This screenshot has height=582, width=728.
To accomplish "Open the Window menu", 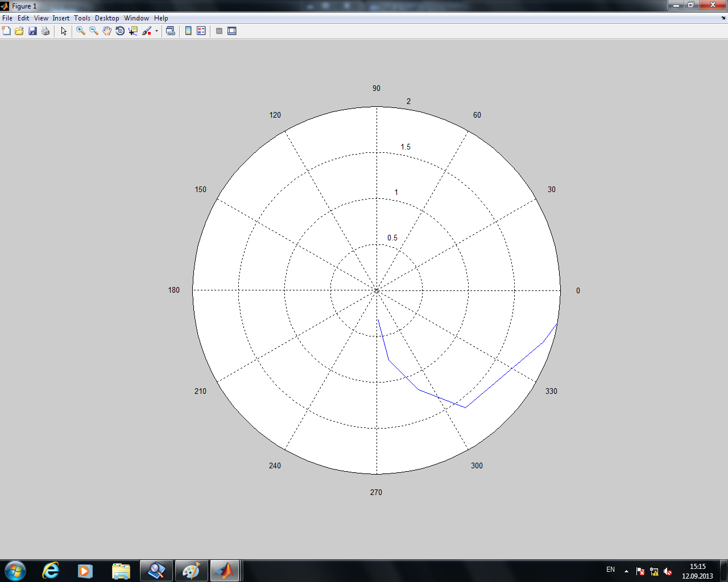I will [x=136, y=18].
